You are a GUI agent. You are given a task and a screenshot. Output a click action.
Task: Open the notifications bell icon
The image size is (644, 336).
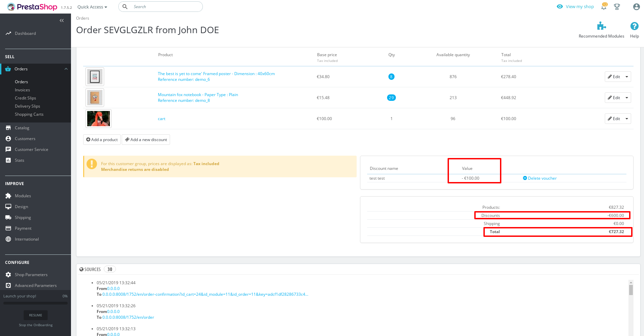[x=604, y=7]
